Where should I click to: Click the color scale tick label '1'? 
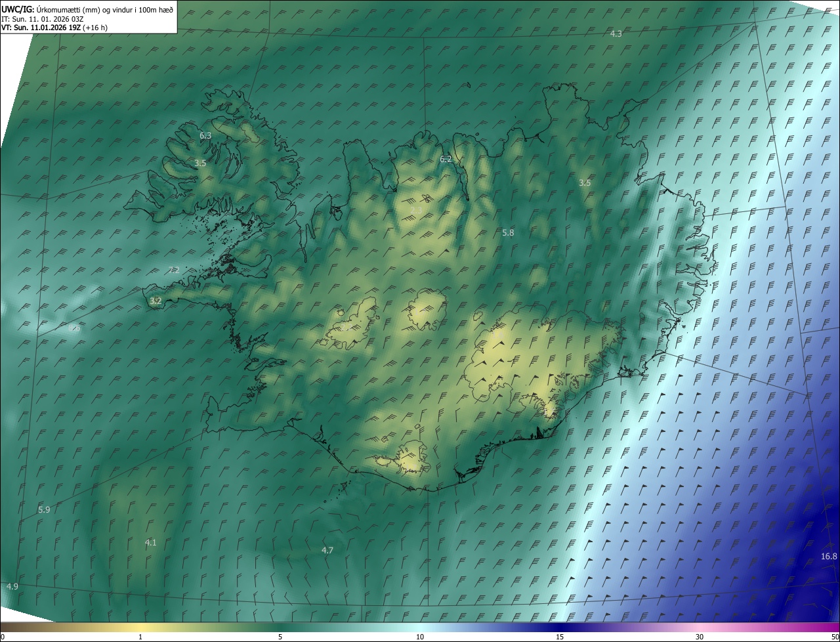click(x=140, y=637)
